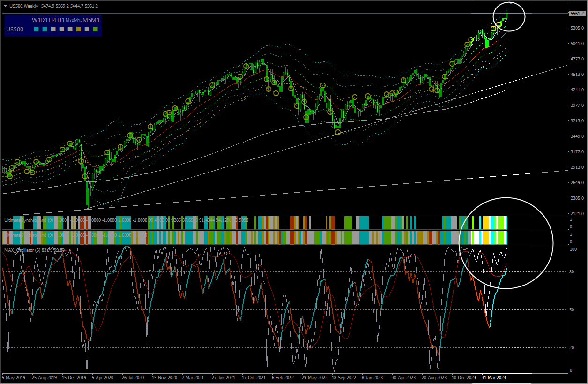This screenshot has width=588, height=384.
Task: Click the MAX_Oscillator (6) indicator label
Action: (22, 250)
